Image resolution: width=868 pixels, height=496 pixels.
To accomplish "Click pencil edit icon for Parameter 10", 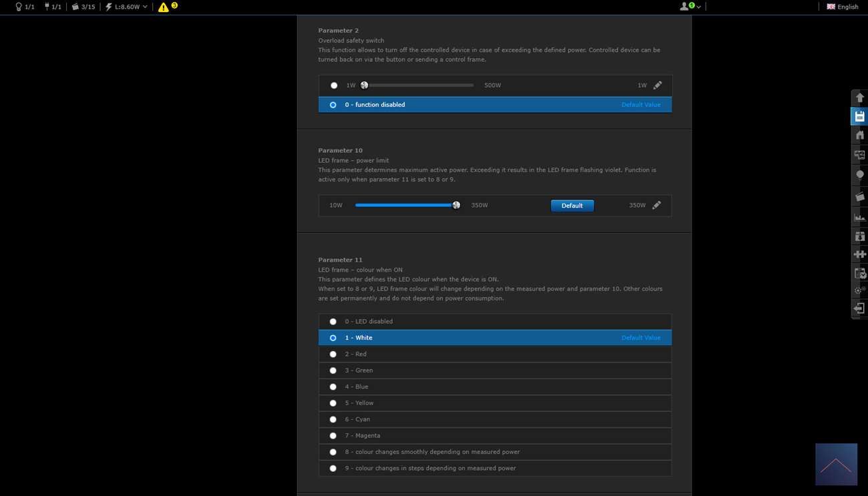I will tap(656, 206).
